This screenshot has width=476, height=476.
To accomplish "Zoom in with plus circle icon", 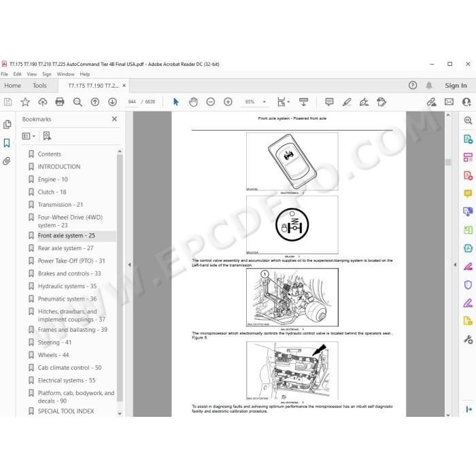I will pyautogui.click(x=228, y=102).
